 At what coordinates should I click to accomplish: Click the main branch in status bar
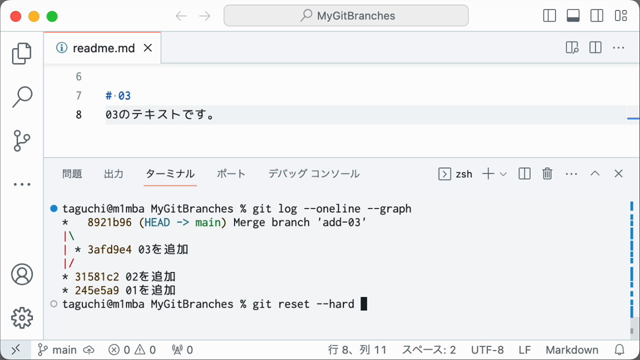point(57,350)
